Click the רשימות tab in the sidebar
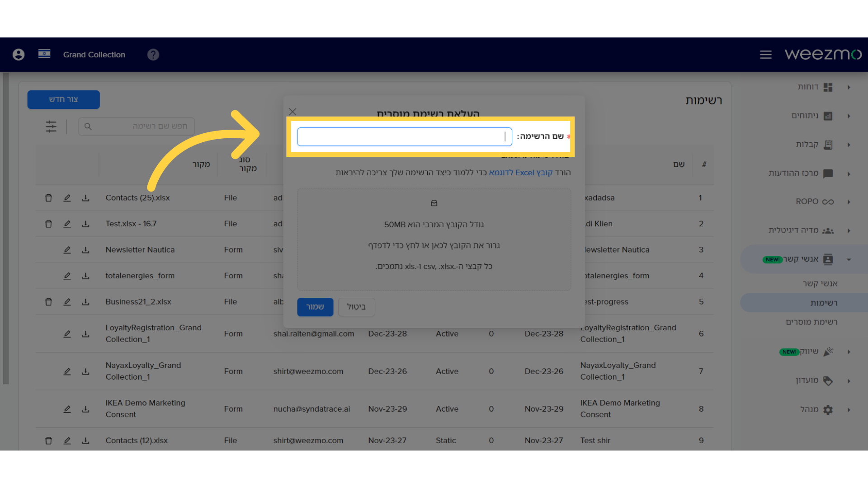Viewport: 868px width, 488px height. [x=824, y=302]
